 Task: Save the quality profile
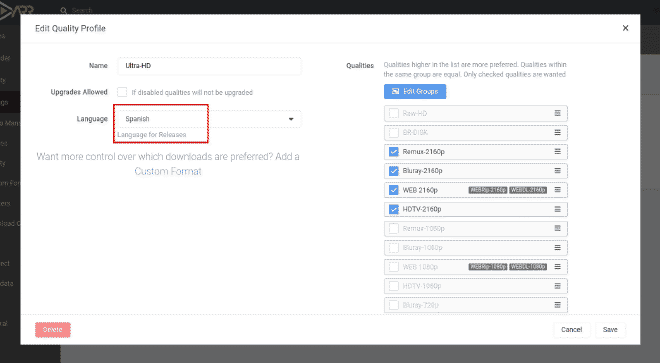coord(610,329)
